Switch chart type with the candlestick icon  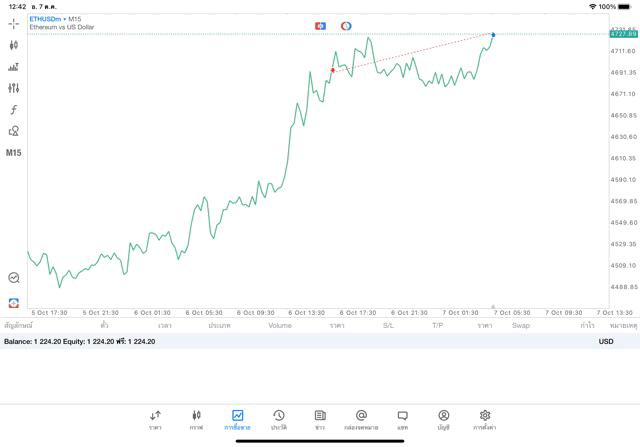14,45
